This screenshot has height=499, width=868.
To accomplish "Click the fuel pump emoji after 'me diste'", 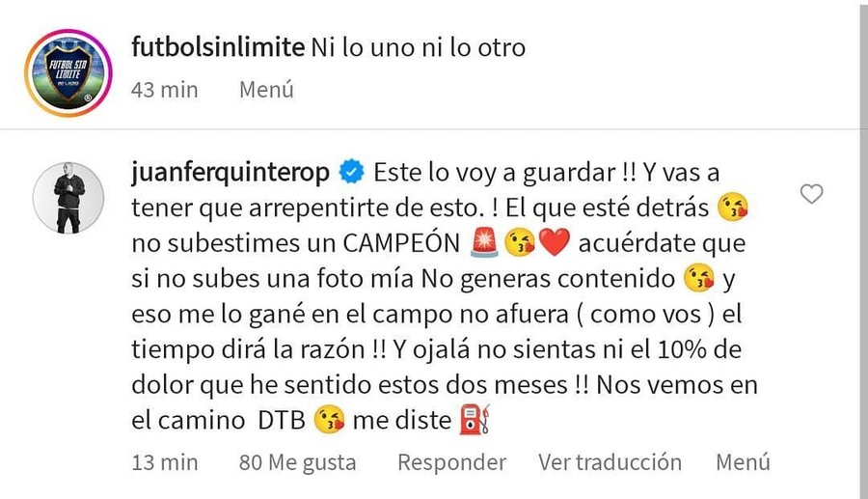I will tap(470, 420).
